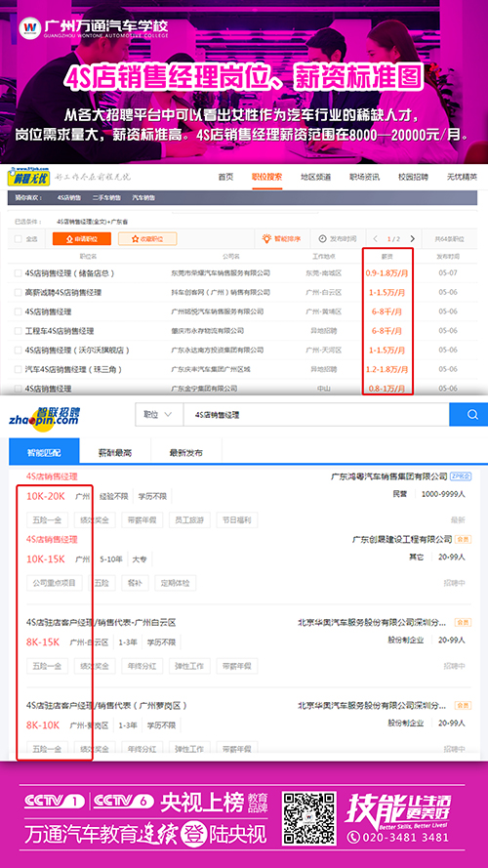
Task: Click the 10K-20K salary text
Action: (46, 497)
